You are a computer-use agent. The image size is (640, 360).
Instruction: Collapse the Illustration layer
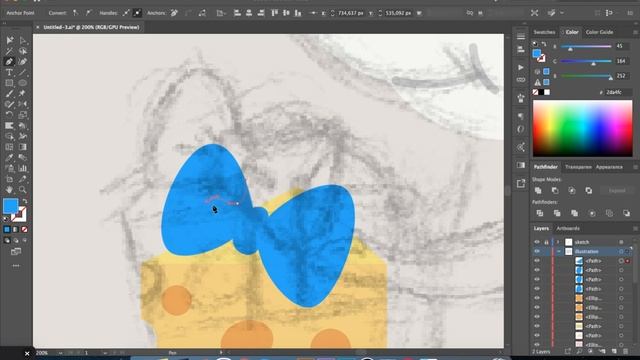(558, 251)
